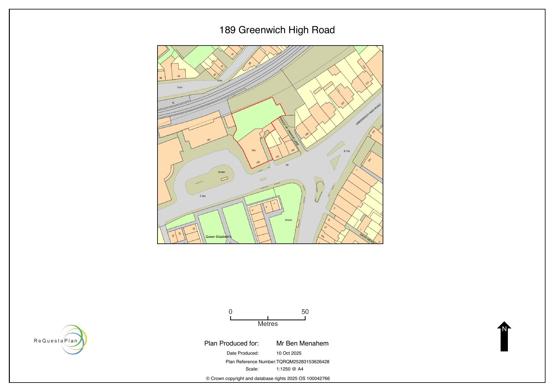Click the 7.4m spot height label
The width and height of the screenshot is (555, 392).
click(x=202, y=196)
